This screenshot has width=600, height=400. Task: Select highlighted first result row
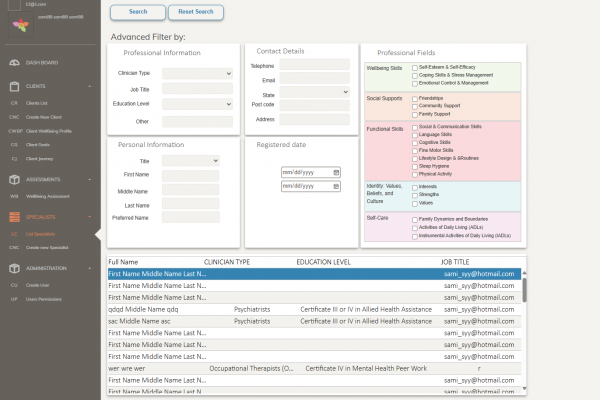314,274
